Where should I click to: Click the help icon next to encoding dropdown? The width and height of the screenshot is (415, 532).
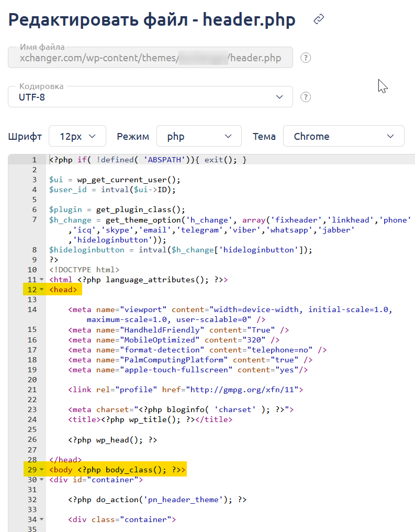pyautogui.click(x=306, y=97)
